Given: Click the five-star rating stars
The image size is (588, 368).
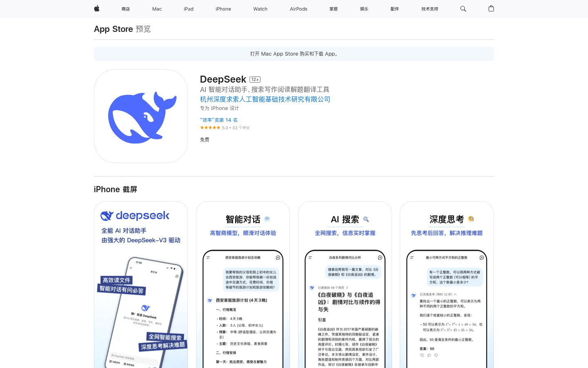Looking at the screenshot, I should (x=210, y=128).
